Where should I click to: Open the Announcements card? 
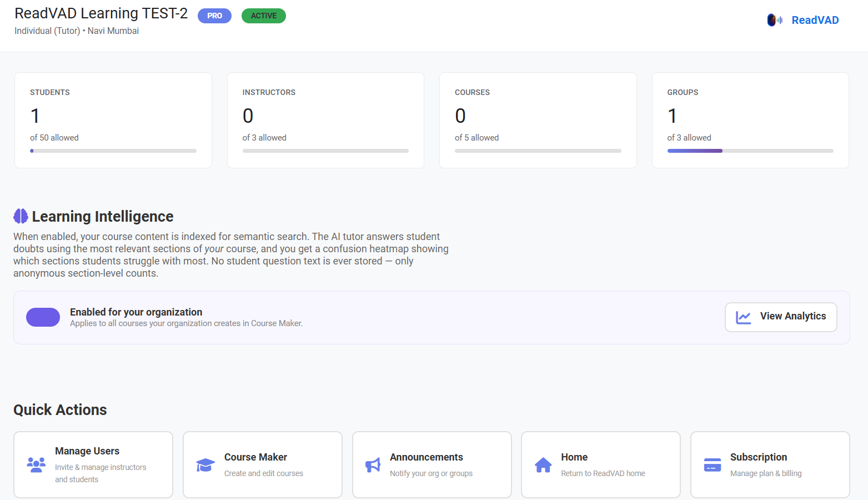pyautogui.click(x=432, y=465)
